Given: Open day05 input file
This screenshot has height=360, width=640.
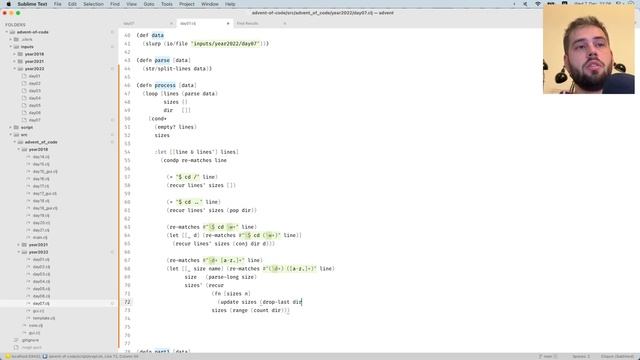Looking at the screenshot, I should 34,106.
